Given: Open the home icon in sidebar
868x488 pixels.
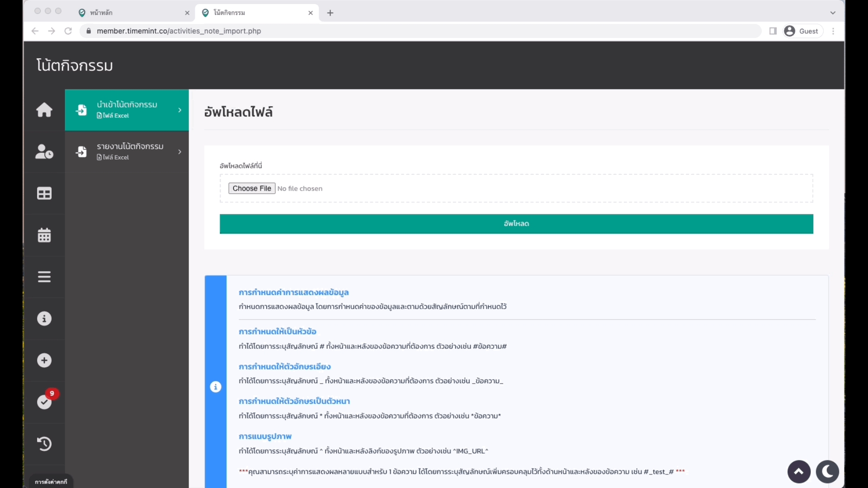Looking at the screenshot, I should (x=44, y=110).
